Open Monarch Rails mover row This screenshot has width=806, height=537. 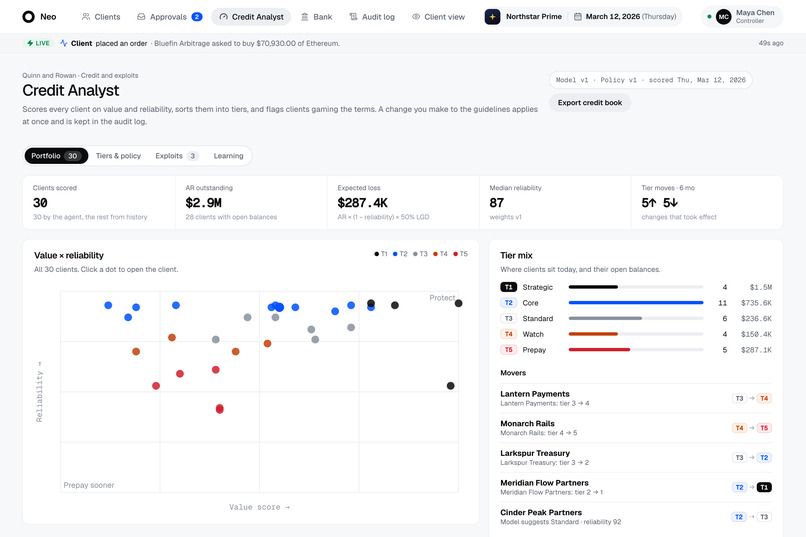click(x=636, y=428)
